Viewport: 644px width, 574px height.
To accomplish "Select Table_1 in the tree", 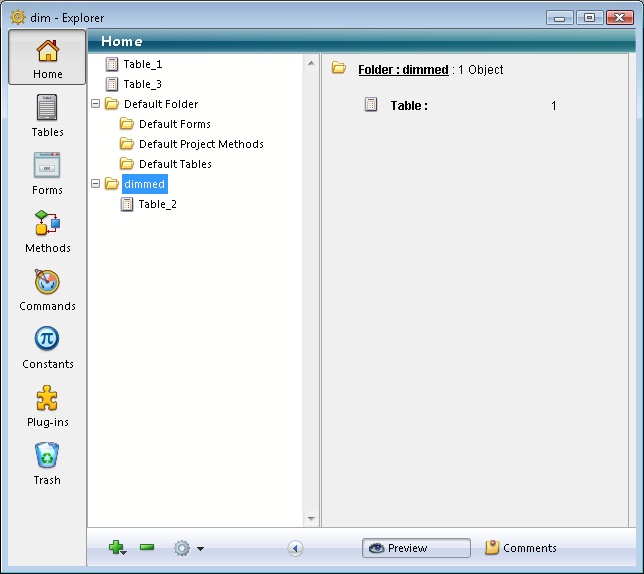I will 142,64.
